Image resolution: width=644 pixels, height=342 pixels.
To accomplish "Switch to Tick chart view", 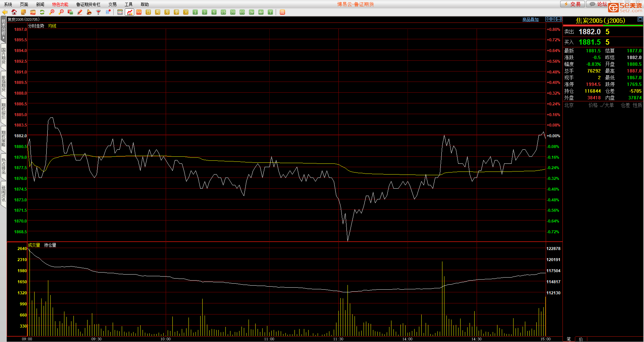I will click(139, 12).
